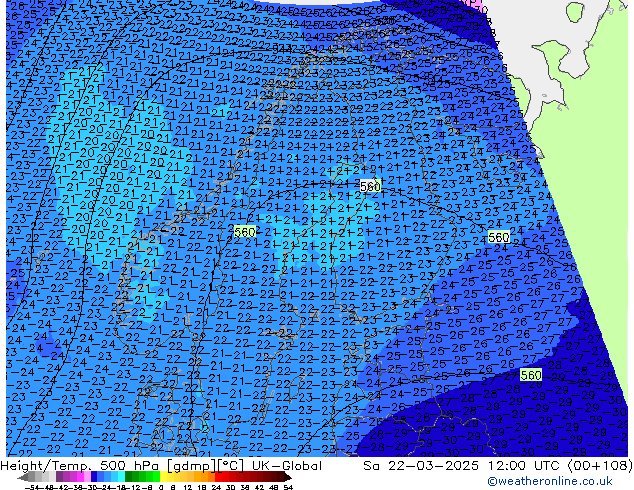634x490 pixels.
Task: Click the '500 hPa' level label
Action: pos(129,466)
